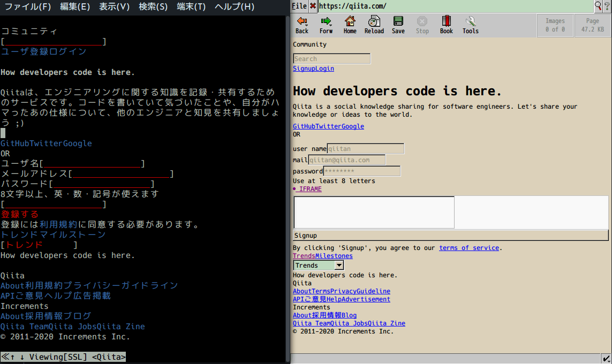Go to Home with the house icon

click(x=350, y=21)
